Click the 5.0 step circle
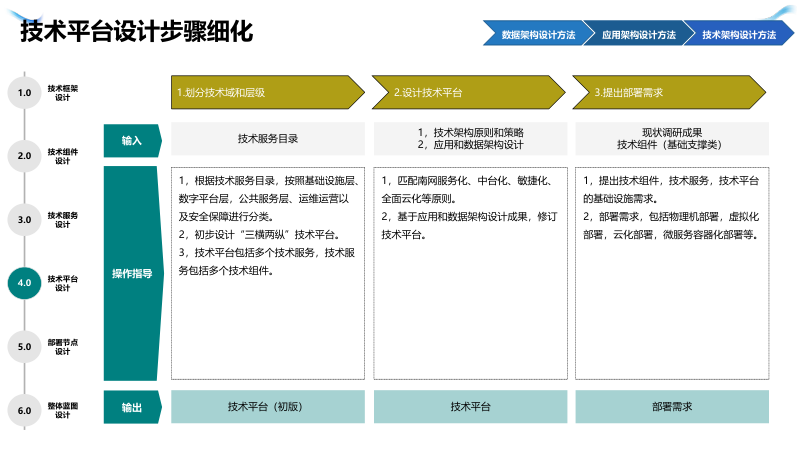800x450 pixels. pyautogui.click(x=24, y=346)
